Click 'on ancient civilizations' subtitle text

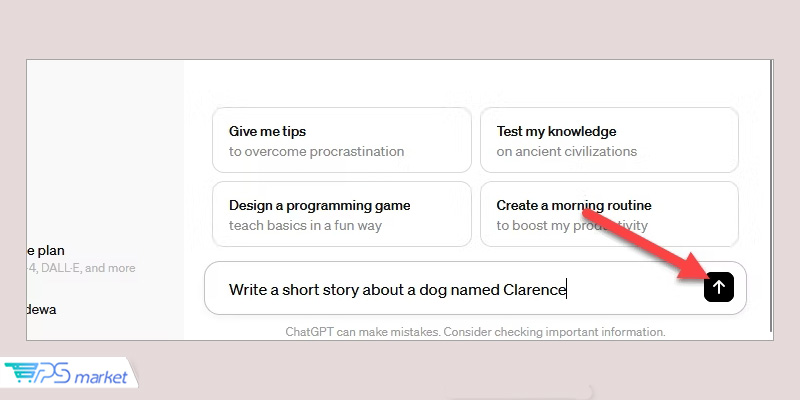point(566,152)
